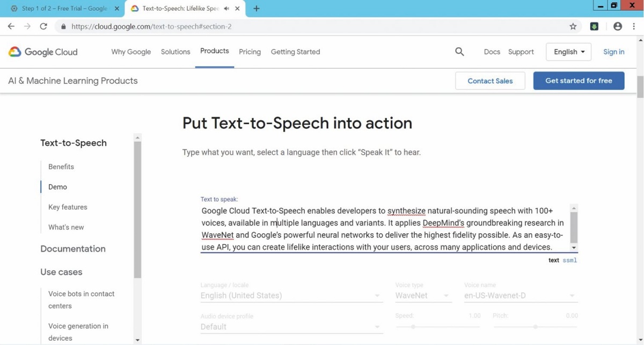Click the browser forward arrow
644x345 pixels.
click(27, 26)
